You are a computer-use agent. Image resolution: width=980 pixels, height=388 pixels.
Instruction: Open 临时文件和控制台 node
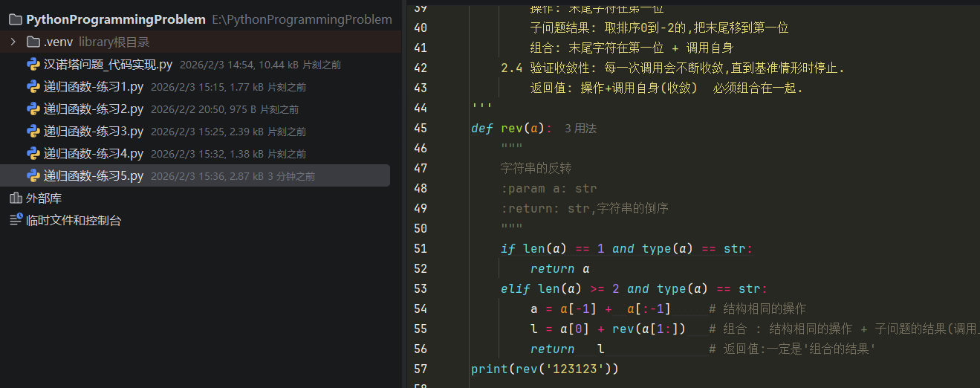(x=74, y=221)
